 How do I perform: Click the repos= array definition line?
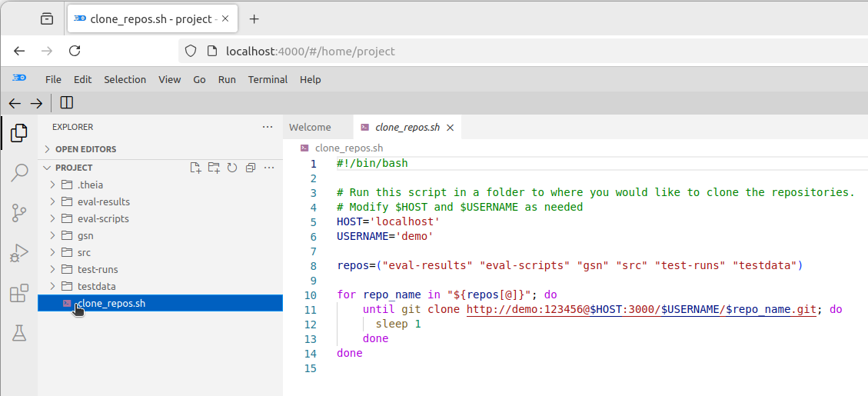click(x=570, y=266)
